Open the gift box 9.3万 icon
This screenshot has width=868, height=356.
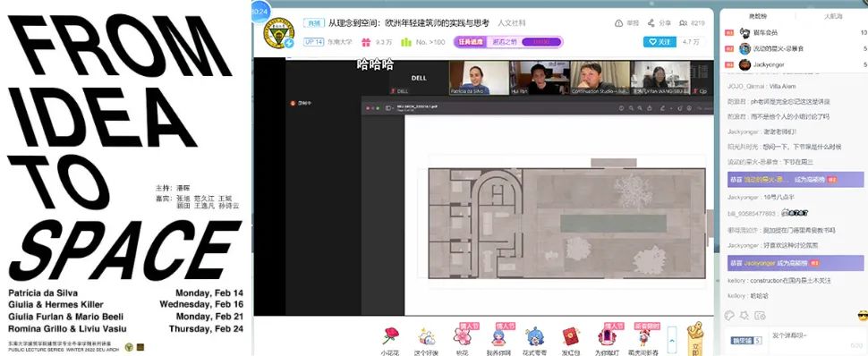tap(366, 42)
